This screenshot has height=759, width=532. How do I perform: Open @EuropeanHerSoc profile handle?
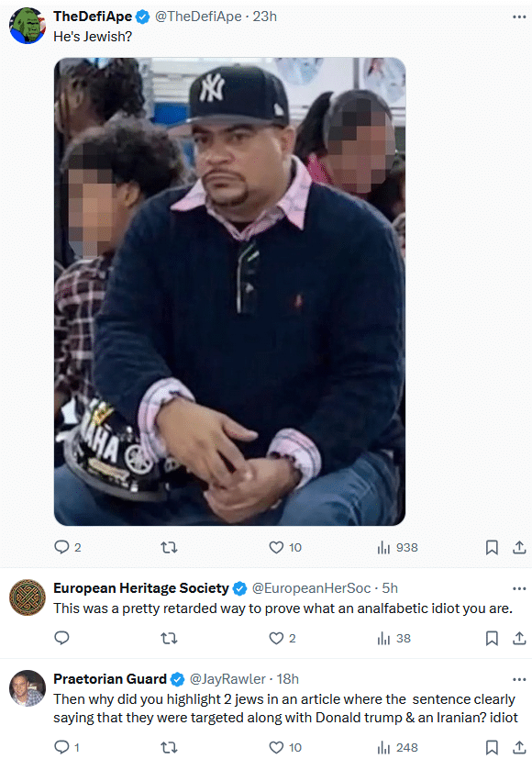311,588
